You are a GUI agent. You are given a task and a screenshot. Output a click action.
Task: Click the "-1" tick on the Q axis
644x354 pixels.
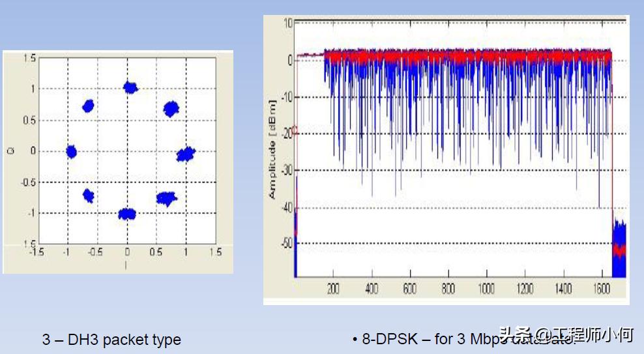coord(31,213)
